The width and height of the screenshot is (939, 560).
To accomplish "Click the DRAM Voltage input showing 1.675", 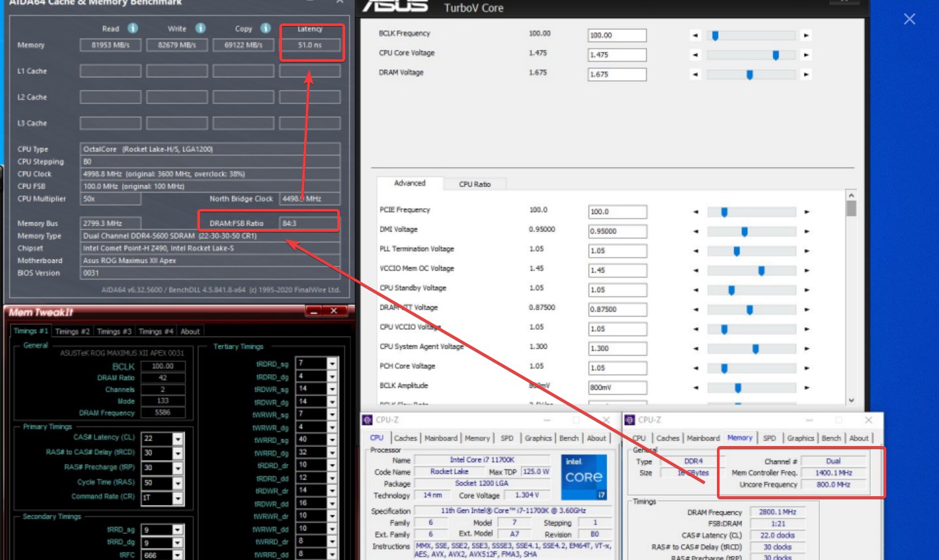I will (x=617, y=74).
